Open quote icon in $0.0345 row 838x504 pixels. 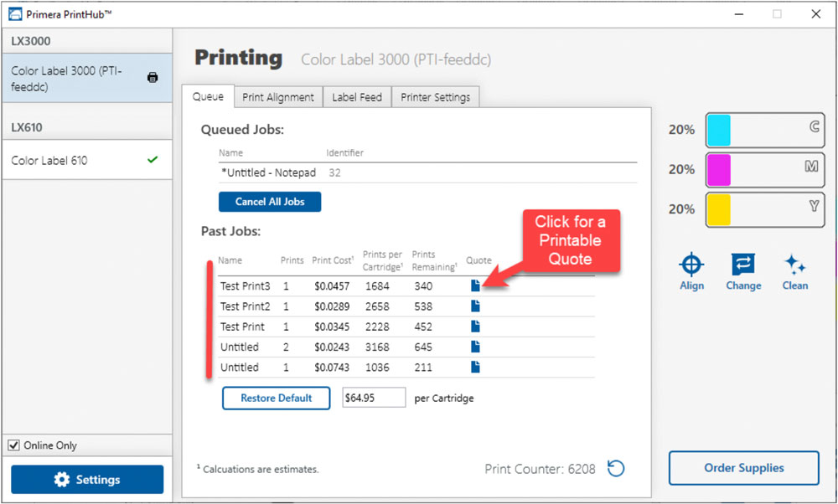coord(475,327)
